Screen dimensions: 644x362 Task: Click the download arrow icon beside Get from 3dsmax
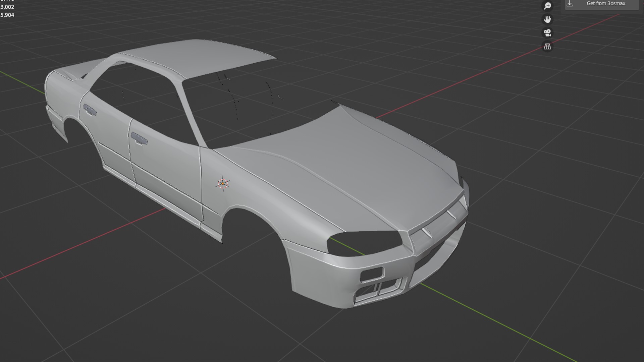(570, 4)
